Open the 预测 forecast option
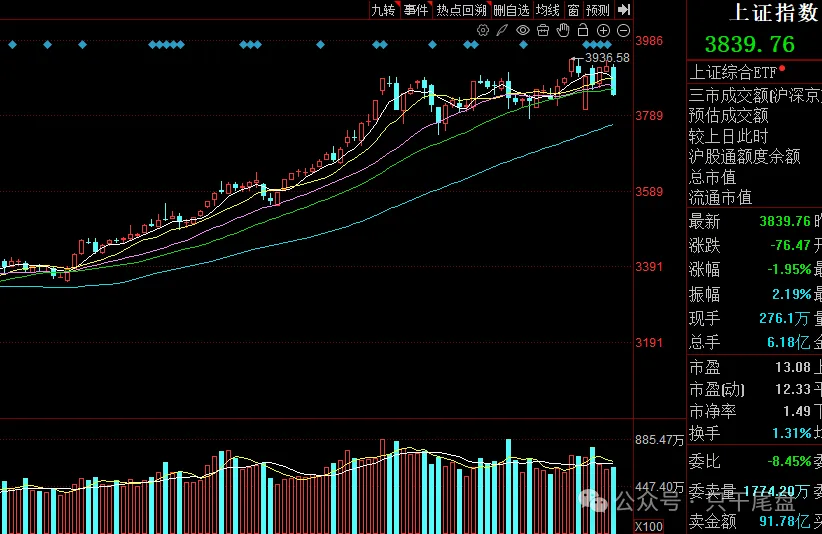The height and width of the screenshot is (534, 822). pyautogui.click(x=597, y=10)
